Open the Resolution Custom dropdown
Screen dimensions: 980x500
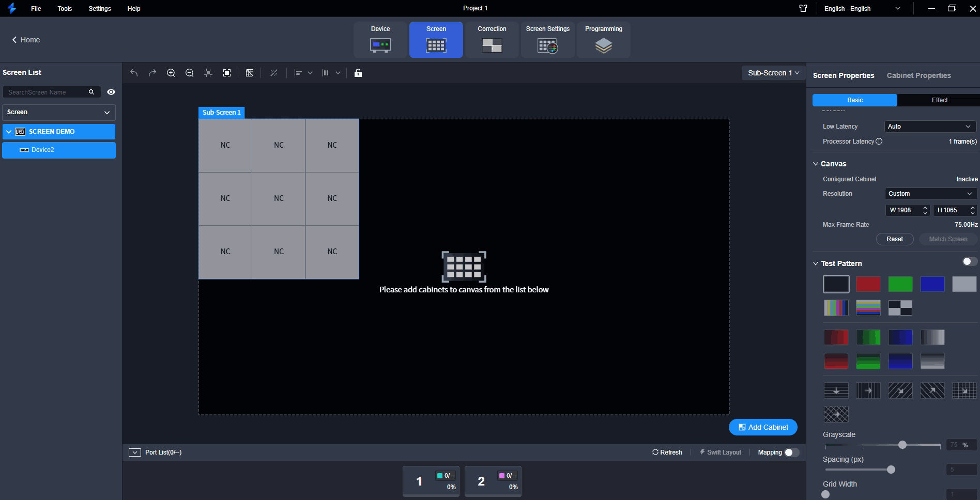[931, 194]
